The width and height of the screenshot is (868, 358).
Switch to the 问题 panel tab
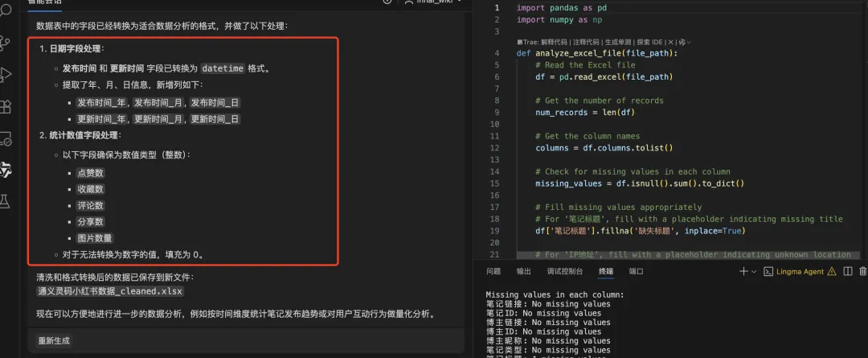click(x=493, y=272)
